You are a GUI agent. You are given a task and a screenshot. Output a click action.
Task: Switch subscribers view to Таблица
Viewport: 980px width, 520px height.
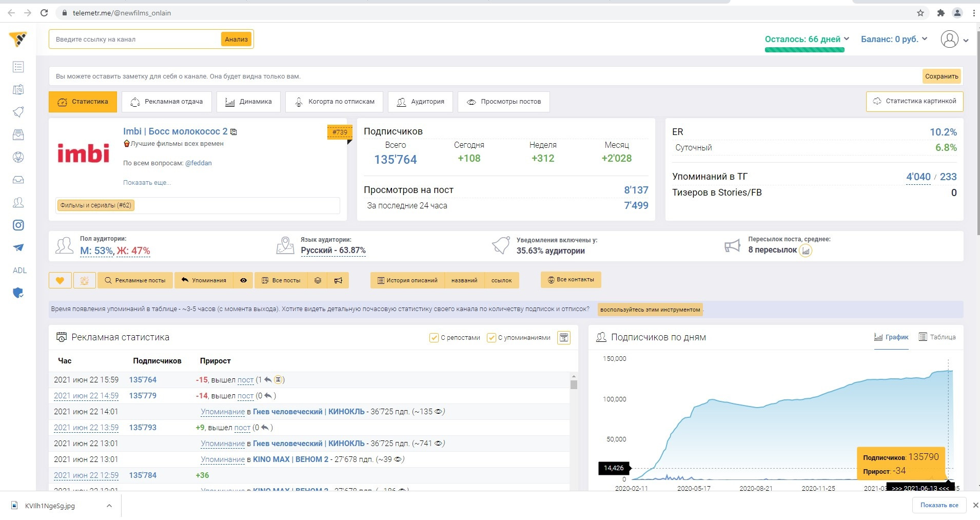tap(937, 337)
